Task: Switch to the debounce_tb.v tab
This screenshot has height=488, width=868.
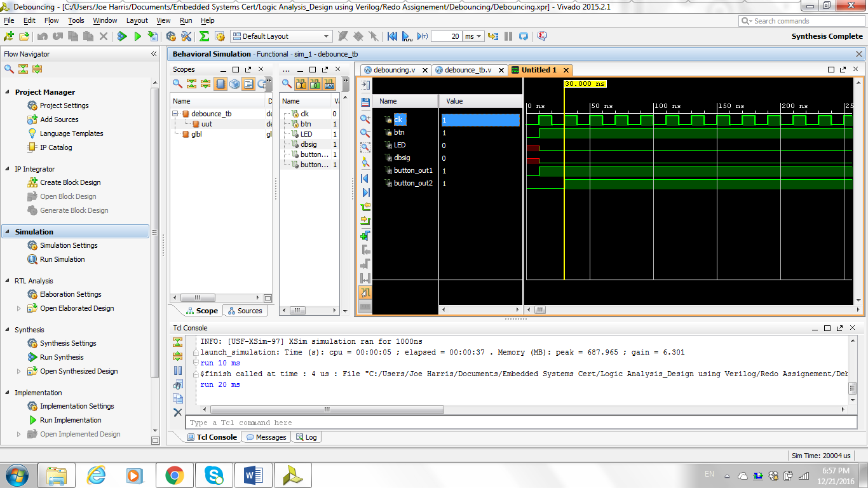Action: [x=468, y=70]
